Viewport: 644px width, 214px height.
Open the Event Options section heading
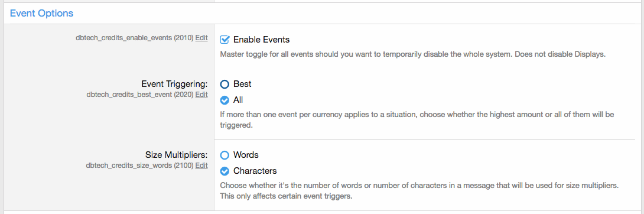(x=41, y=13)
